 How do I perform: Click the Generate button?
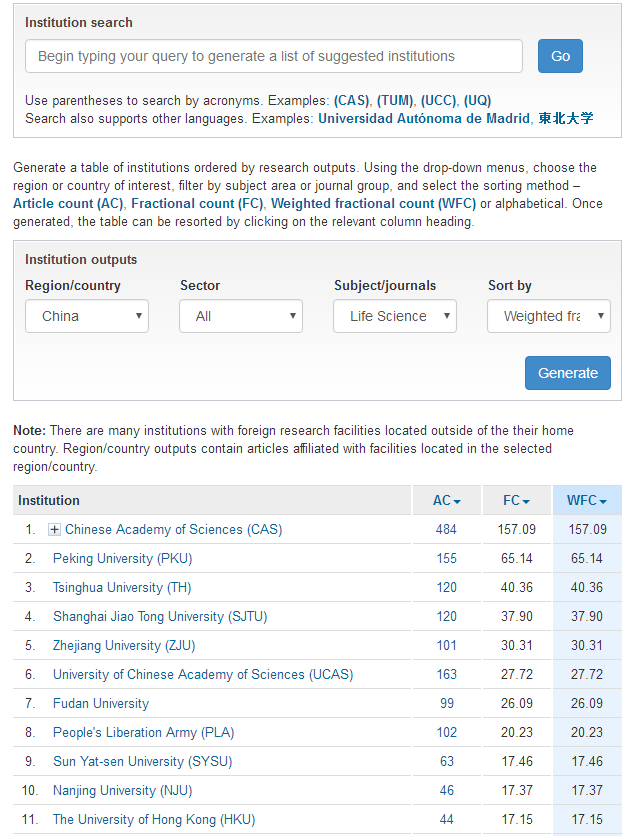[567, 373]
